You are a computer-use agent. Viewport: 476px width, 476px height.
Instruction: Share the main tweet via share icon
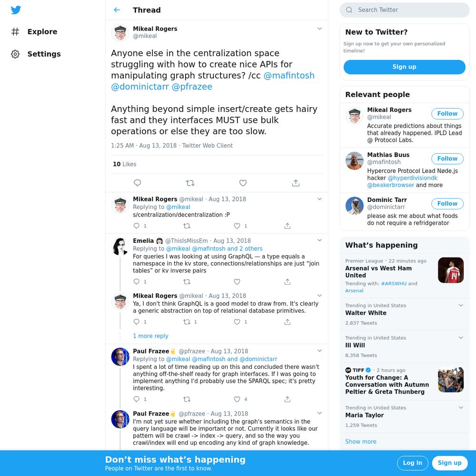[x=296, y=183]
